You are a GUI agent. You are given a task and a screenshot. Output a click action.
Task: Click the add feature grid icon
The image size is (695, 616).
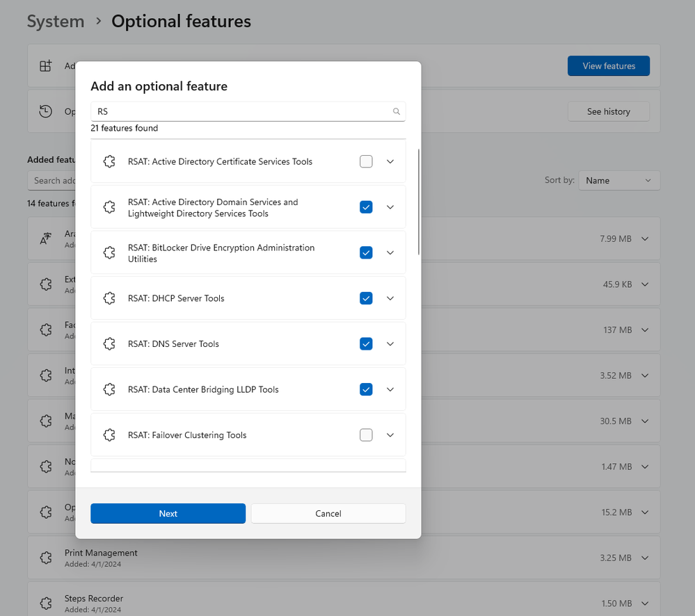pyautogui.click(x=46, y=66)
